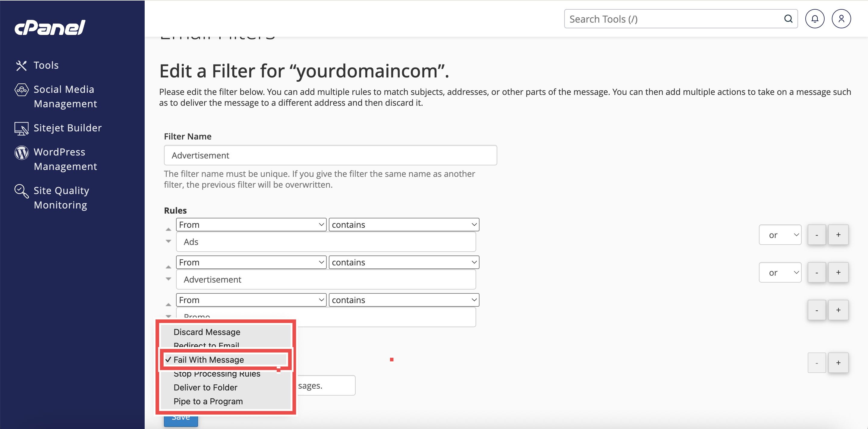Image resolution: width=868 pixels, height=429 pixels.
Task: Open the second rule's contains dropdown
Action: point(404,262)
